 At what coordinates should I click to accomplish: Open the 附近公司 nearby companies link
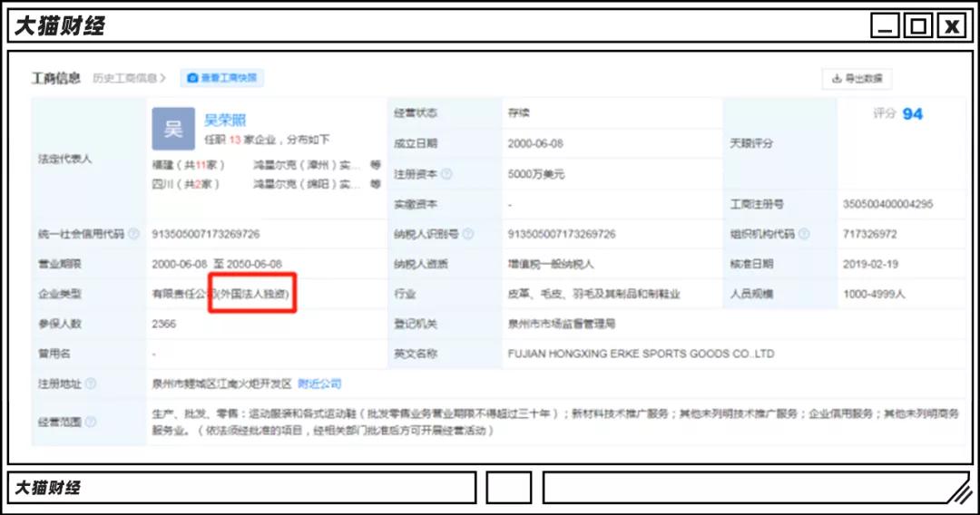tap(319, 384)
